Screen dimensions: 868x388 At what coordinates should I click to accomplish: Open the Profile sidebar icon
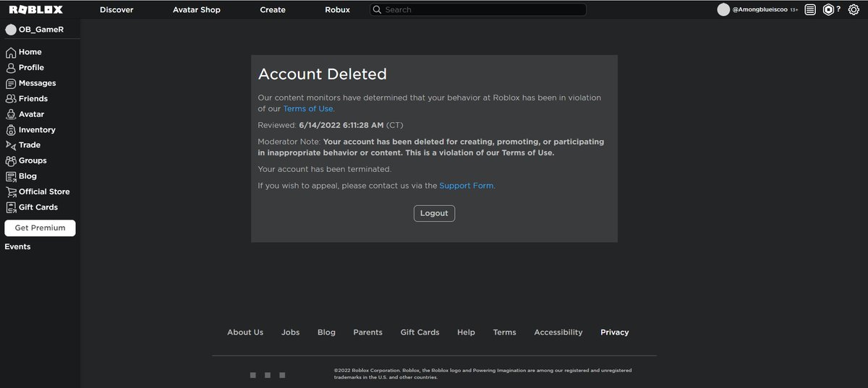pyautogui.click(x=11, y=67)
